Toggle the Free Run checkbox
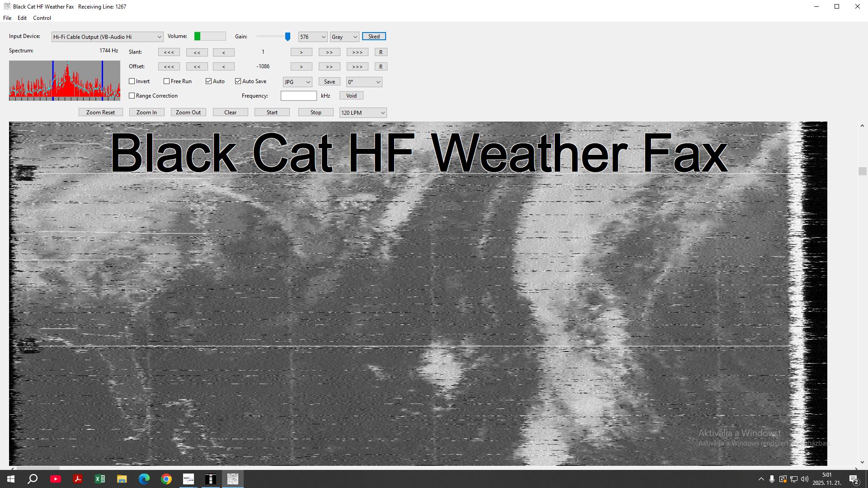 (x=167, y=81)
